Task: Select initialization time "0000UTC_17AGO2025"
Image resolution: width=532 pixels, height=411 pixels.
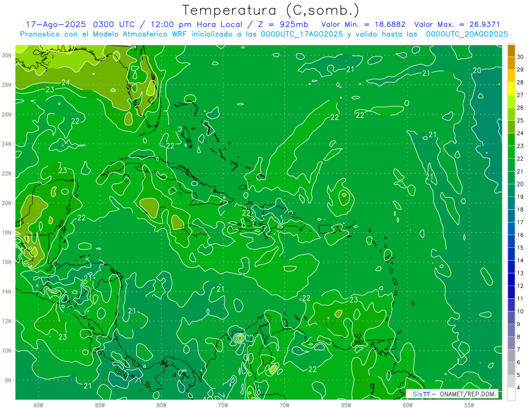Action: point(302,34)
